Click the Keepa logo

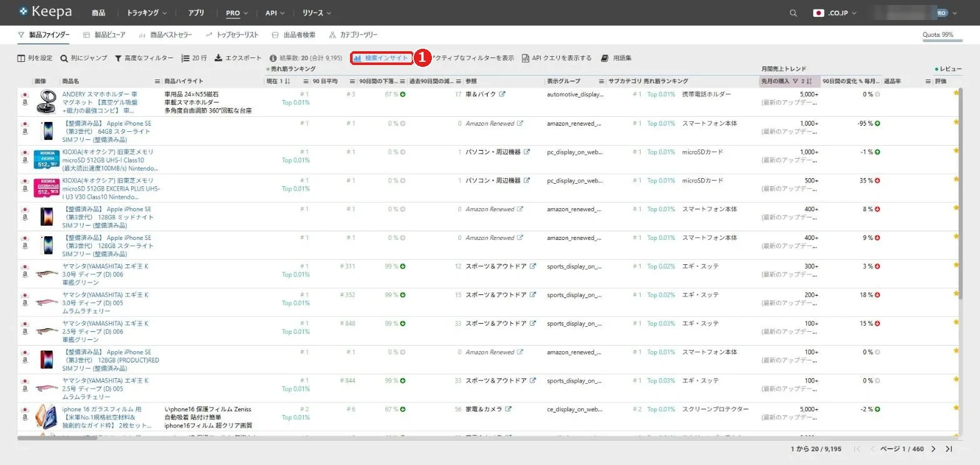[45, 12]
